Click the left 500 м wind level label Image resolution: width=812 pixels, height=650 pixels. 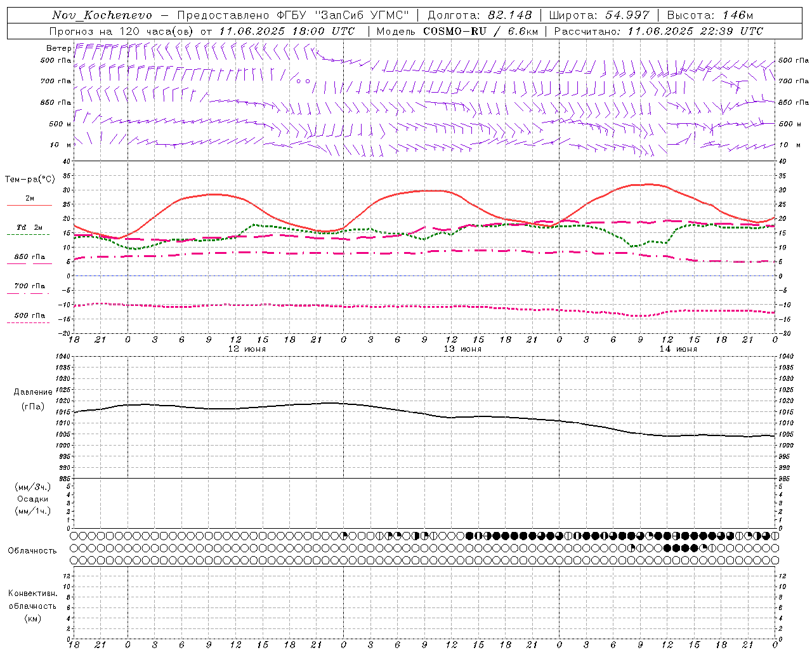pos(60,124)
